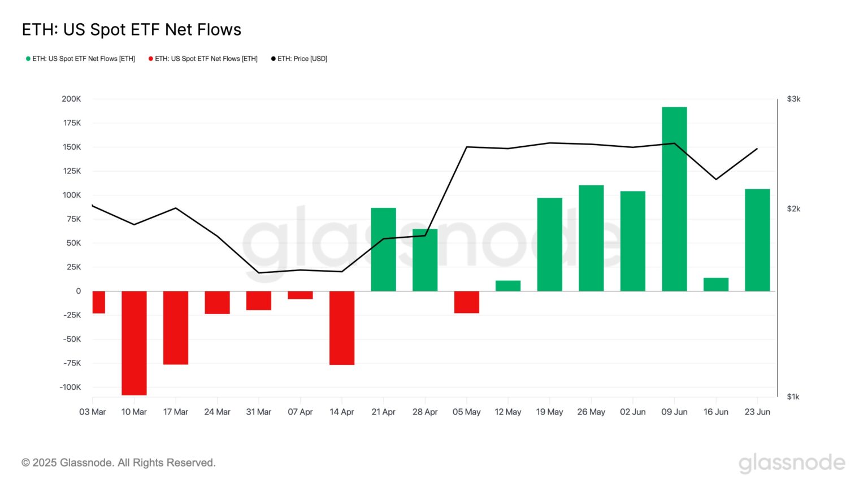Click the 05 May red bar
This screenshot has height=488, width=868.
point(466,302)
